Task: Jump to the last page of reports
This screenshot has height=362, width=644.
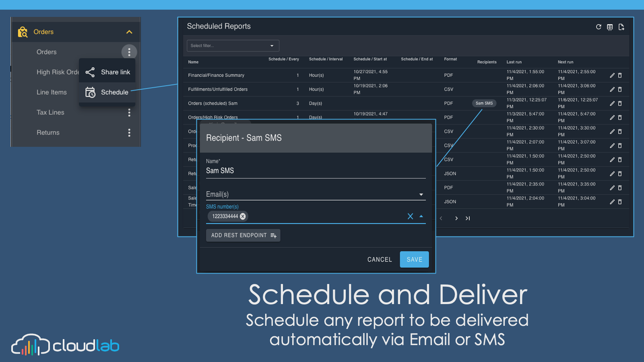Action: click(467, 218)
